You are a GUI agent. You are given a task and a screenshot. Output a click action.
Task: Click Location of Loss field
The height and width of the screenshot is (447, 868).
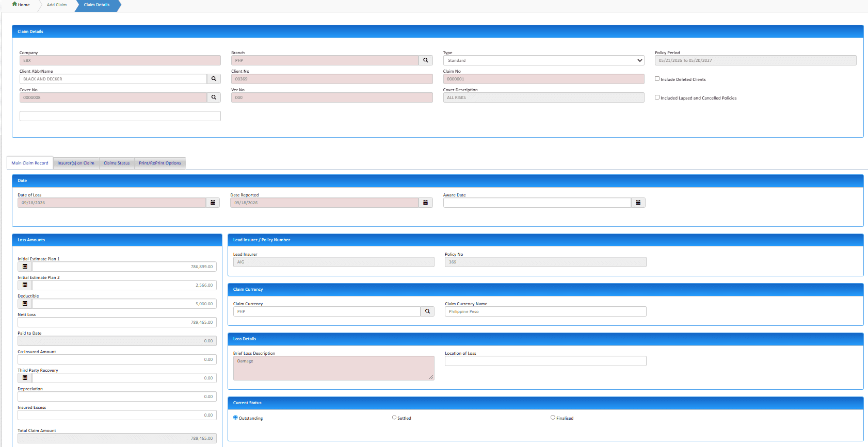(x=545, y=361)
